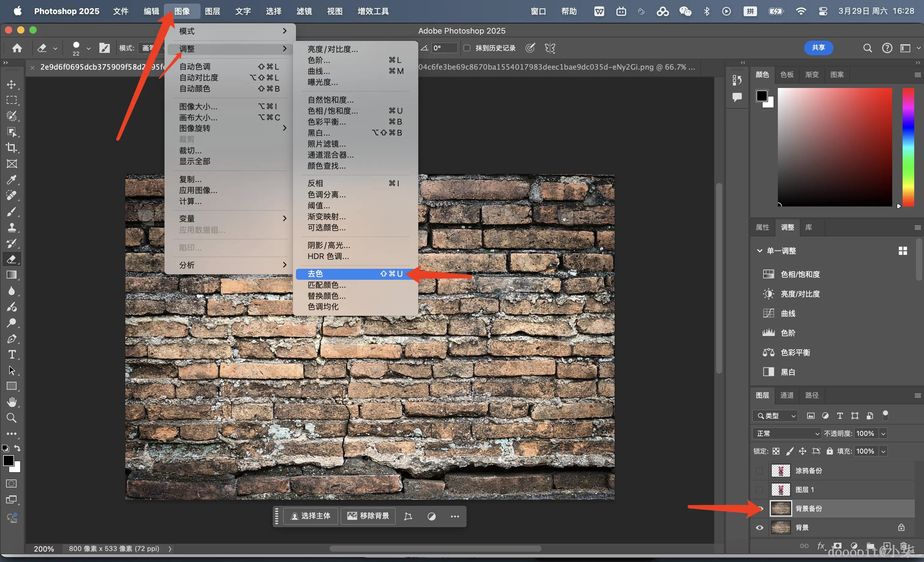Select the Move tool
Viewport: 924px width, 562px height.
tap(12, 85)
